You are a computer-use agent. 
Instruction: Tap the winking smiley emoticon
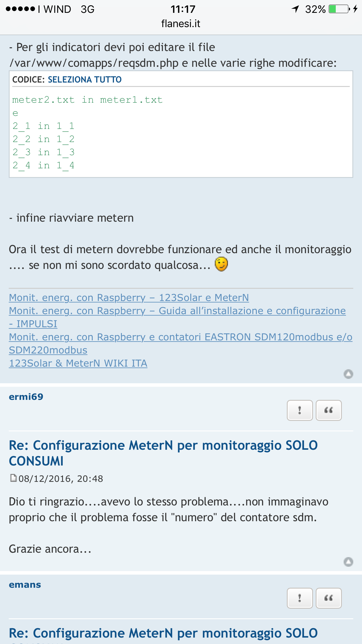[221, 264]
